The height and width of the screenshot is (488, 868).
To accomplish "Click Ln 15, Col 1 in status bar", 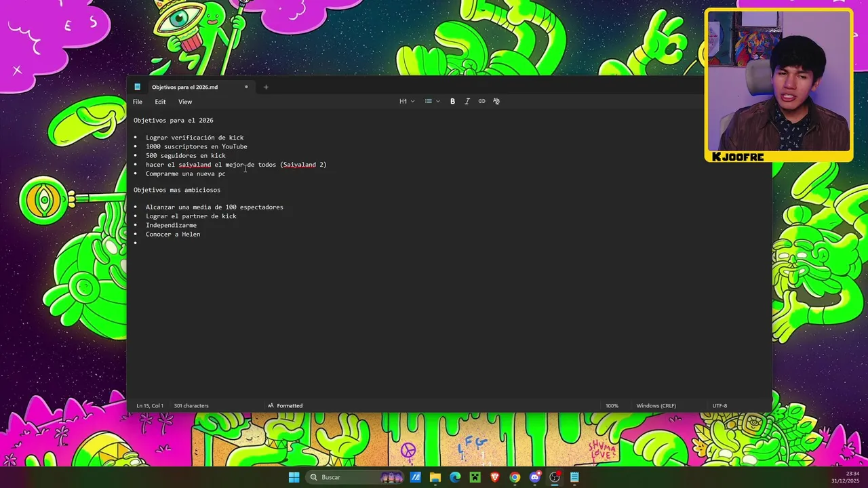I will pos(150,406).
